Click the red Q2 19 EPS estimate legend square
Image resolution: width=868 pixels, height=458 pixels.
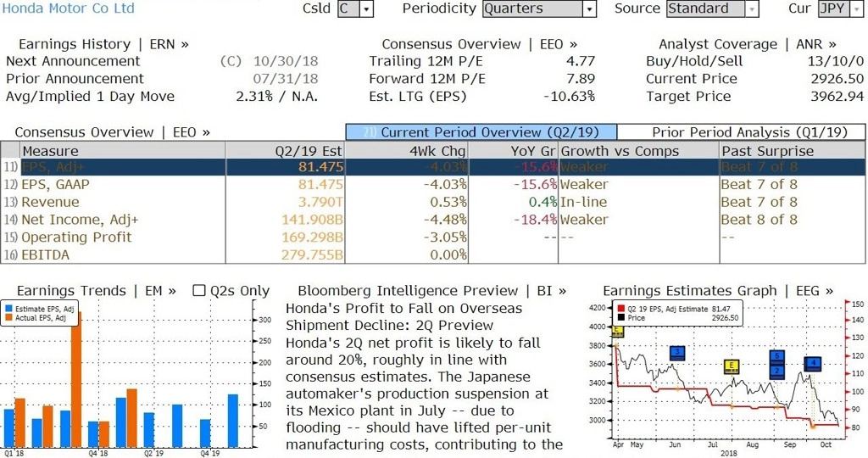tap(620, 309)
